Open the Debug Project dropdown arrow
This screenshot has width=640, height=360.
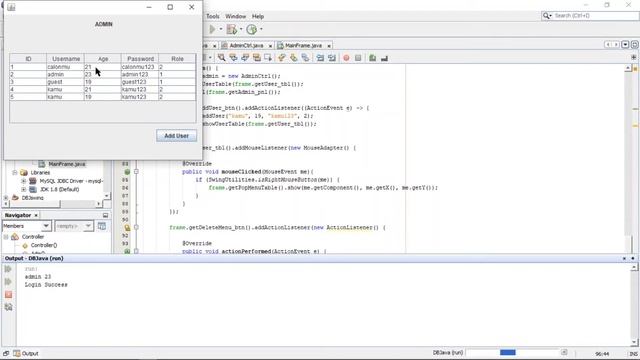pos(241,29)
